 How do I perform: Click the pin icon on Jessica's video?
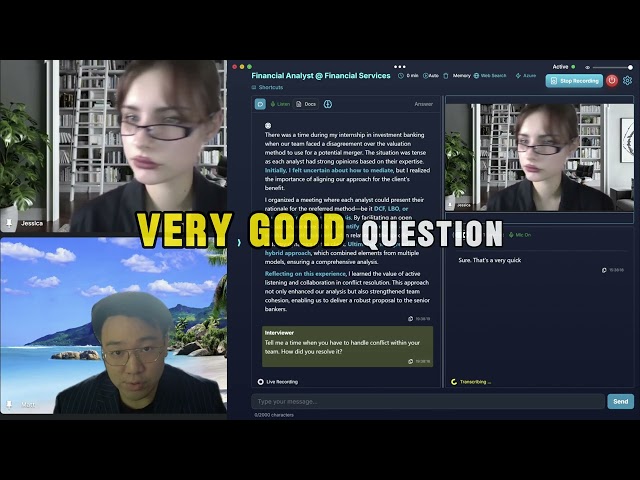point(9,223)
